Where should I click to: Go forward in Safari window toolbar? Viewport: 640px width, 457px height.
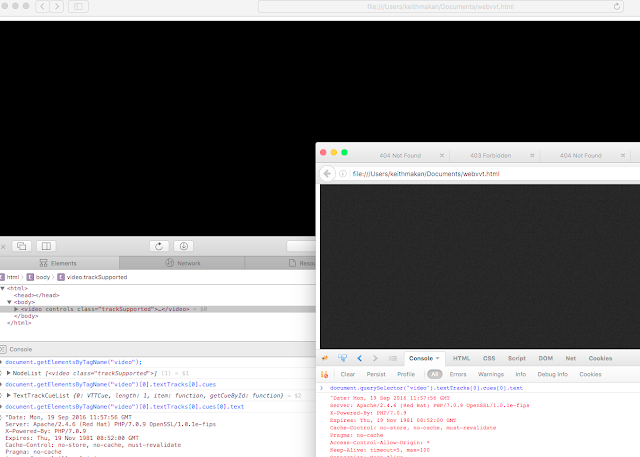coord(57,7)
